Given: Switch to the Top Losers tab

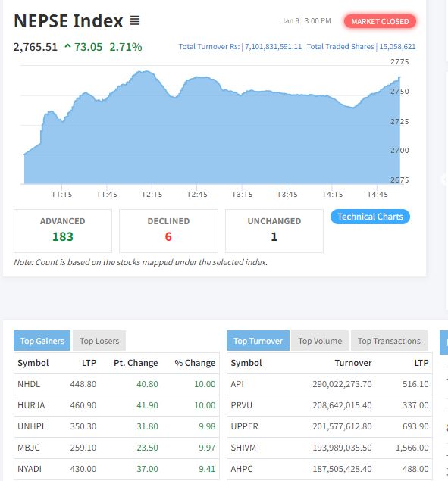Looking at the screenshot, I should pyautogui.click(x=99, y=341).
